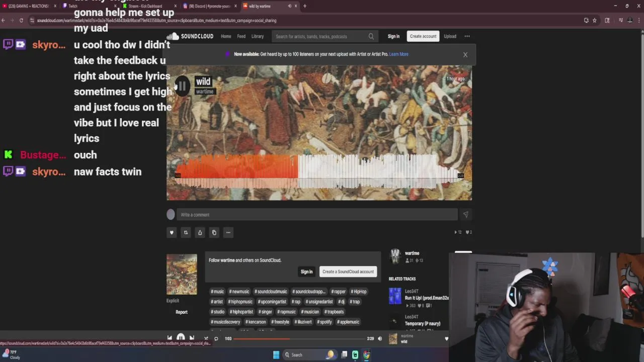The height and width of the screenshot is (362, 644).
Task: Dismiss the Artist Pro banner
Action: tap(465, 54)
